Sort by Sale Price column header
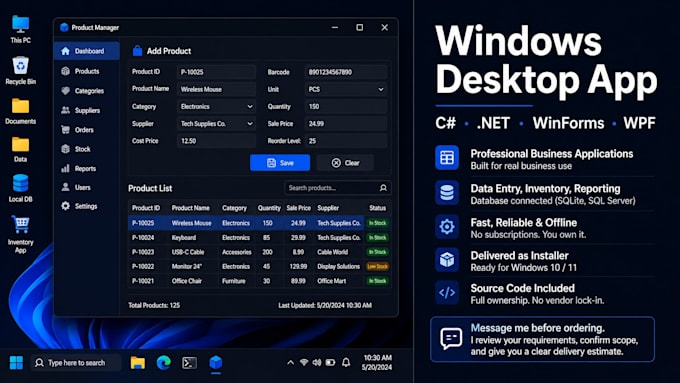Image resolution: width=680 pixels, height=383 pixels. pos(298,208)
